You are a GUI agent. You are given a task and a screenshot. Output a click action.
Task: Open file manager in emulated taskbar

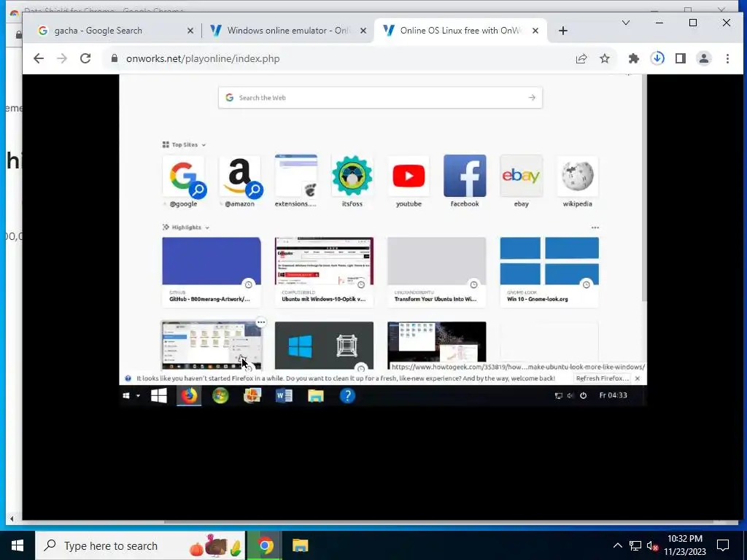(315, 396)
